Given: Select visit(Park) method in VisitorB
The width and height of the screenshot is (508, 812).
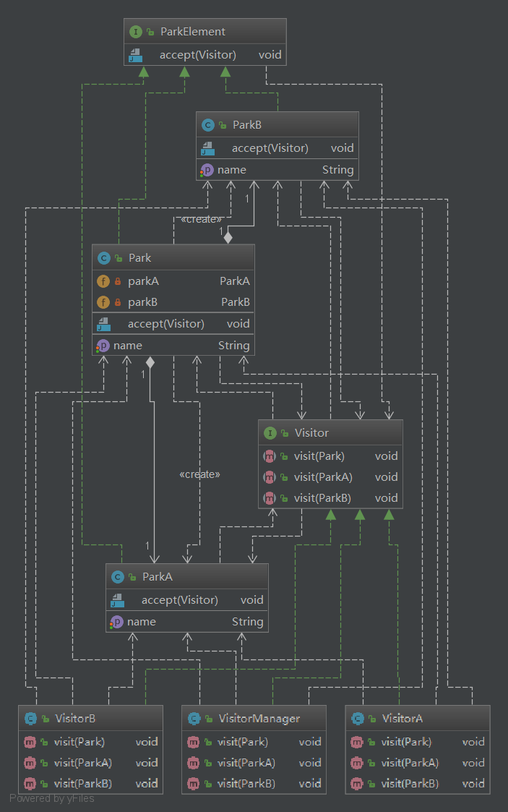Looking at the screenshot, I should pyautogui.click(x=79, y=742).
